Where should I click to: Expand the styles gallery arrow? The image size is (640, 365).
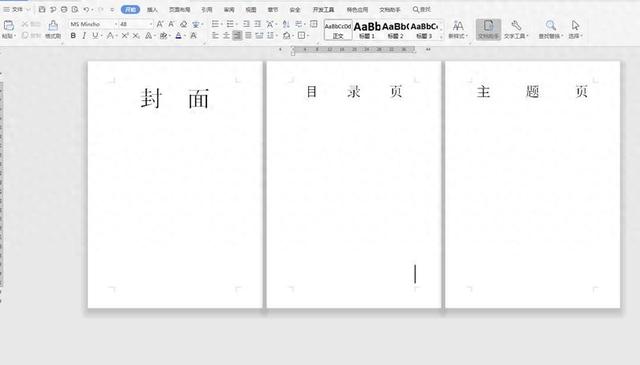(441, 38)
